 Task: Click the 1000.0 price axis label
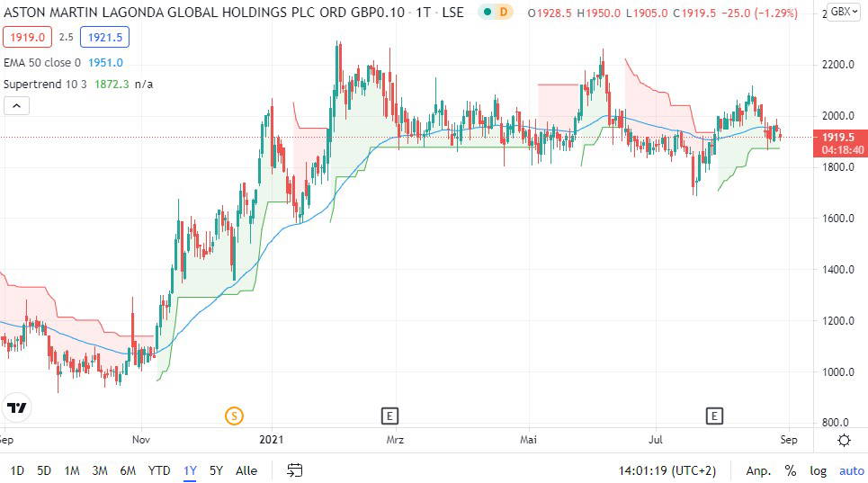tap(838, 371)
